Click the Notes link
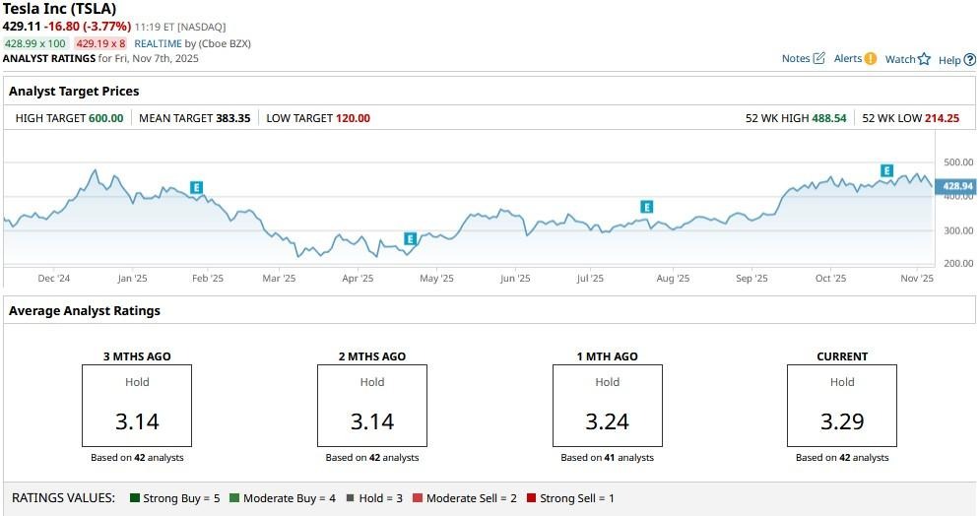The height and width of the screenshot is (516, 980). (x=796, y=59)
